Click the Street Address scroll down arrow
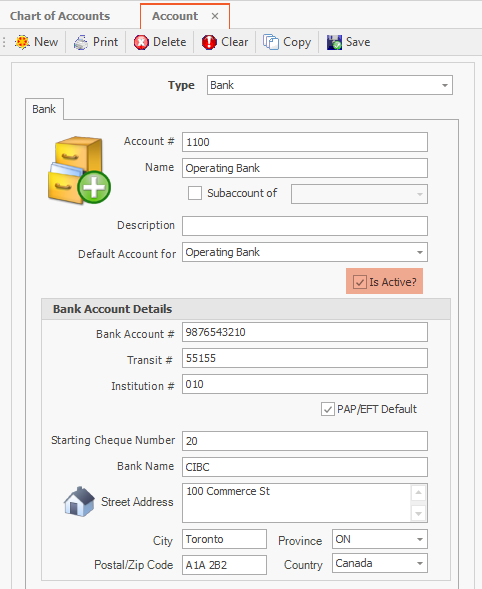482x589 pixels. (419, 513)
